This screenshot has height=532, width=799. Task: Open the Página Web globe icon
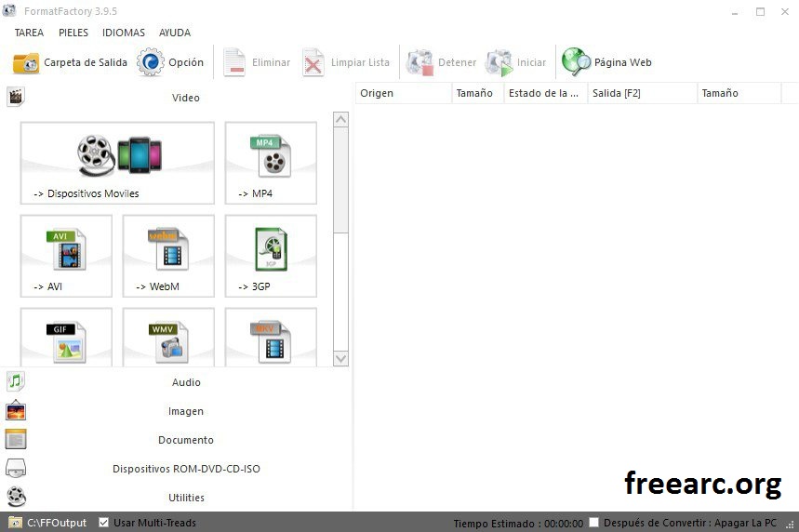coord(576,61)
